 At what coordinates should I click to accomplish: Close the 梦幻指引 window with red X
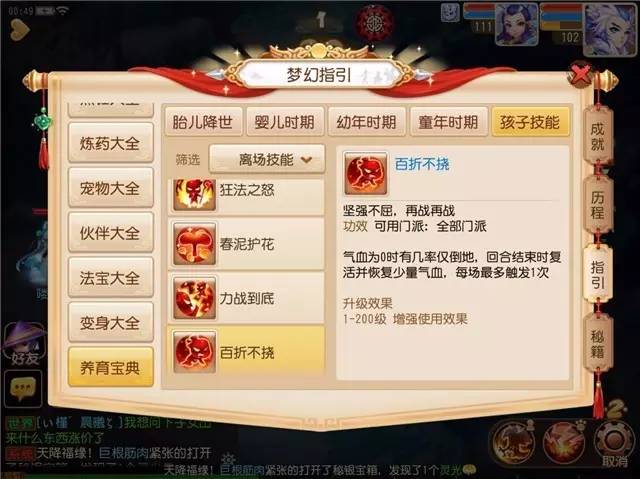click(x=581, y=75)
